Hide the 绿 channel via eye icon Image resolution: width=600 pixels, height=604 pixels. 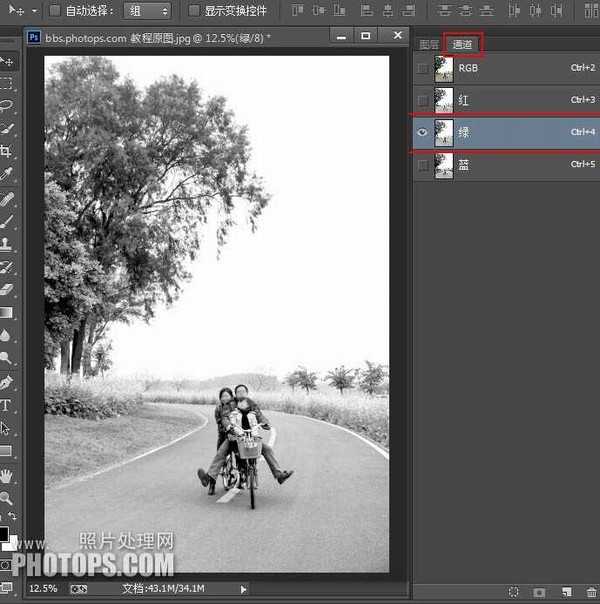[x=422, y=133]
